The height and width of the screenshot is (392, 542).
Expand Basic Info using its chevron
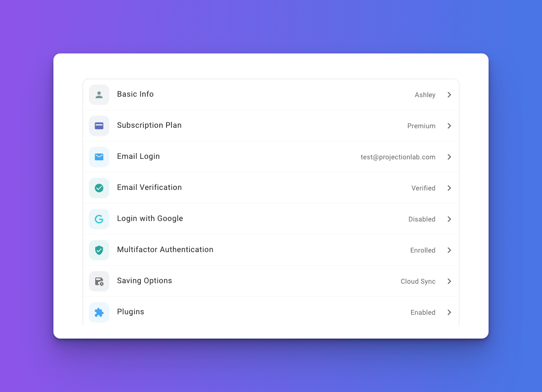point(449,95)
